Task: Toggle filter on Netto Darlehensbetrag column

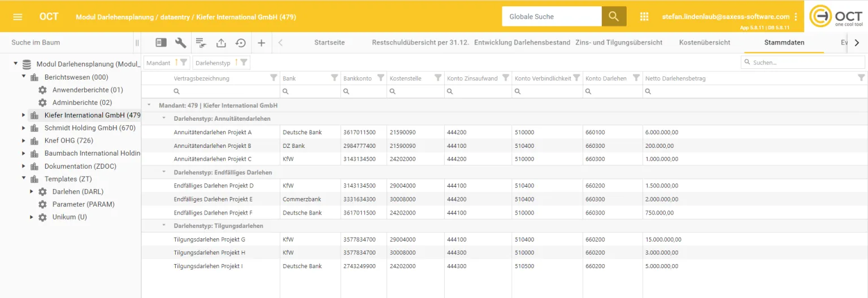Action: [861, 78]
